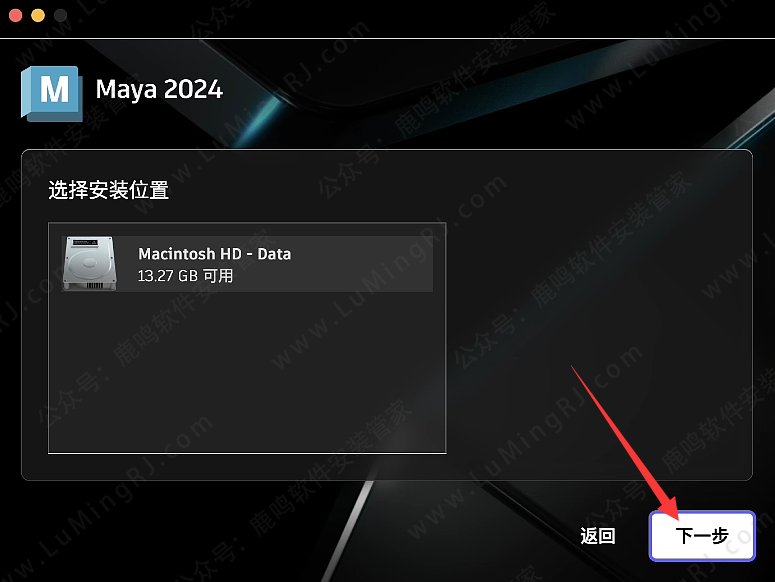775x582 pixels.
Task: Click the bottom border of the drive list box
Action: 247,453
